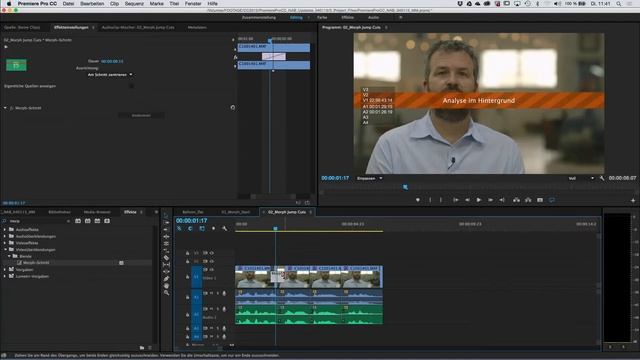Click the timeline playhead handle on ruler
640x360 pixels.
click(276, 229)
